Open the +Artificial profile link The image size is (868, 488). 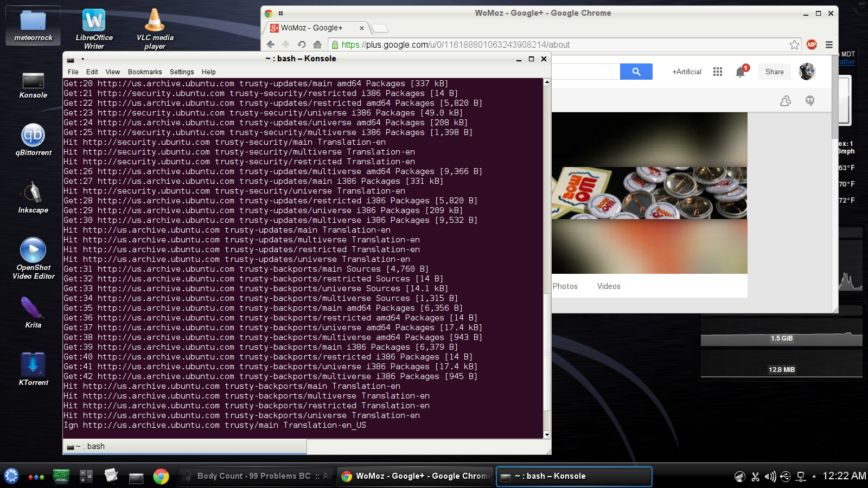tap(687, 72)
